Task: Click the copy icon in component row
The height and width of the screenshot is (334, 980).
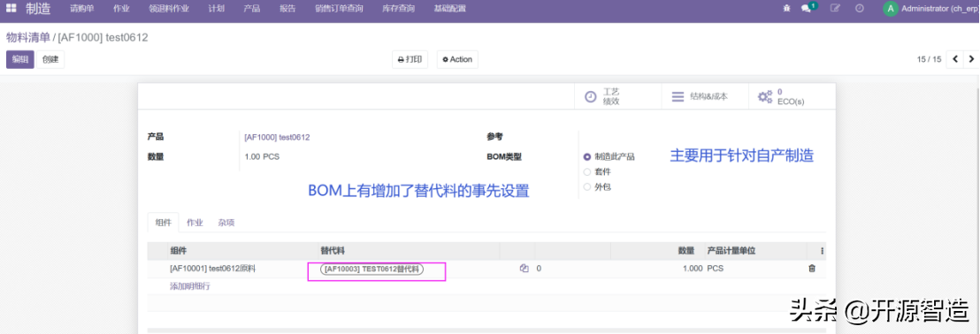Action: pos(524,269)
